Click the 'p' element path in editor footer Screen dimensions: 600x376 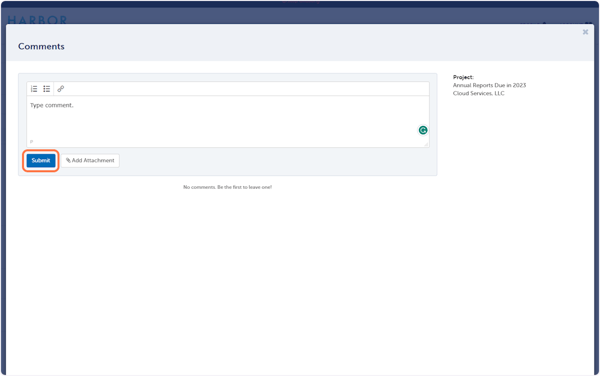(31, 142)
